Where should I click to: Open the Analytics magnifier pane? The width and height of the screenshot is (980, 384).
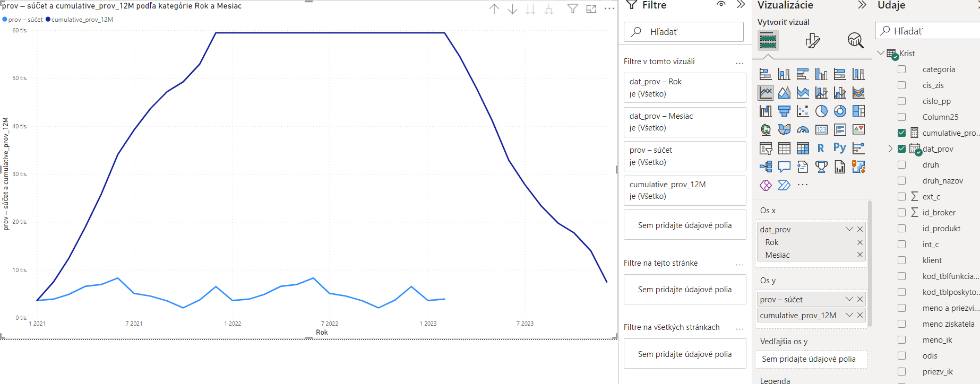[x=855, y=41]
